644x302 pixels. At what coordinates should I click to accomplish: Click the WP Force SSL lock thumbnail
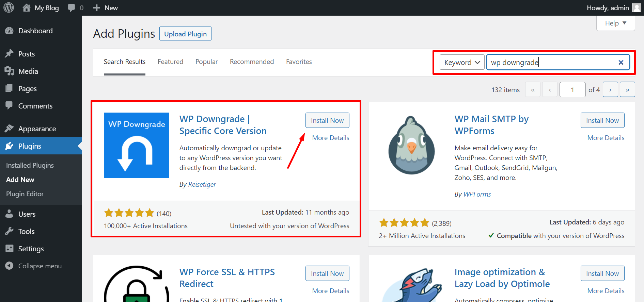(137, 284)
